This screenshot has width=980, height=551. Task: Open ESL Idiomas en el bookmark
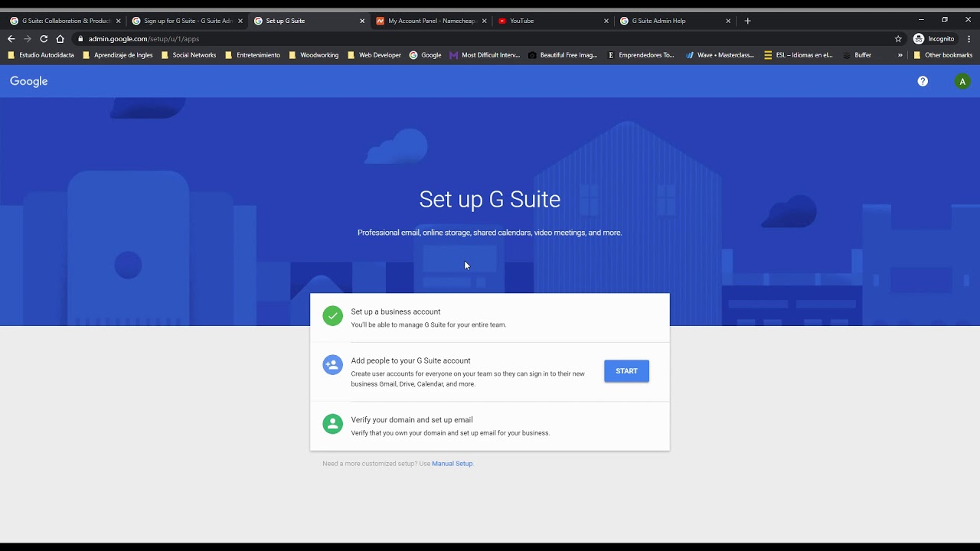click(x=799, y=55)
